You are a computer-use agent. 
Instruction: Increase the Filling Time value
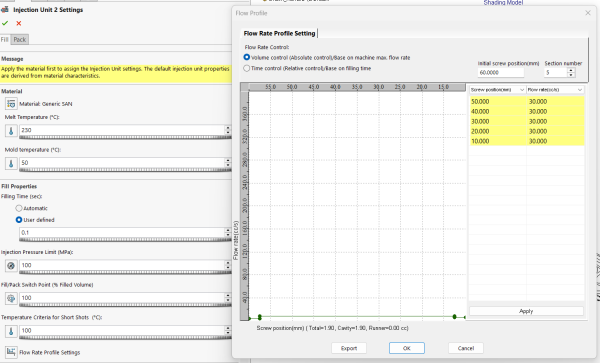[228, 230]
